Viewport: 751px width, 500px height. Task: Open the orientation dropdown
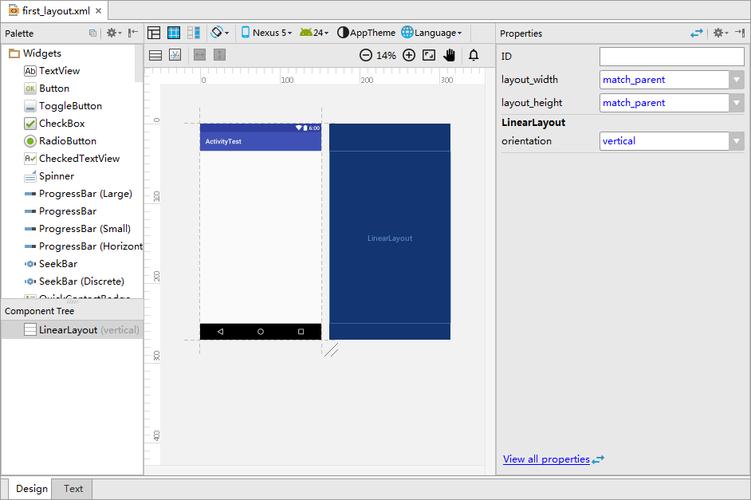(737, 141)
